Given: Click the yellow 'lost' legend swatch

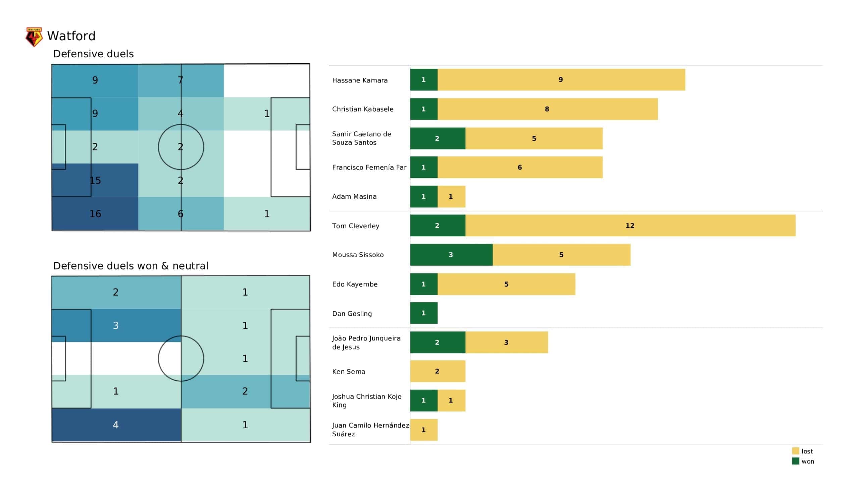Looking at the screenshot, I should 796,451.
